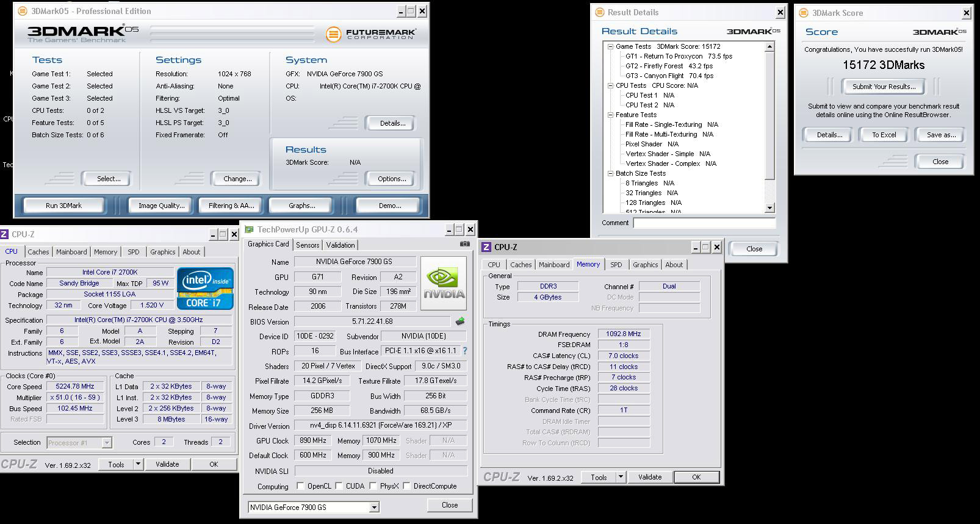Click the Bus Interface question mark help icon
980x524 pixels.
[x=465, y=351]
